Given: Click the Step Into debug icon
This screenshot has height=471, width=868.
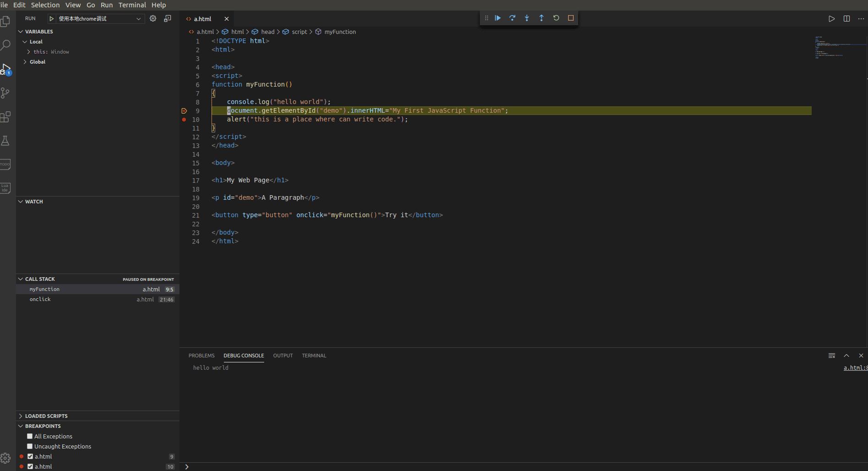Looking at the screenshot, I should click(x=527, y=18).
